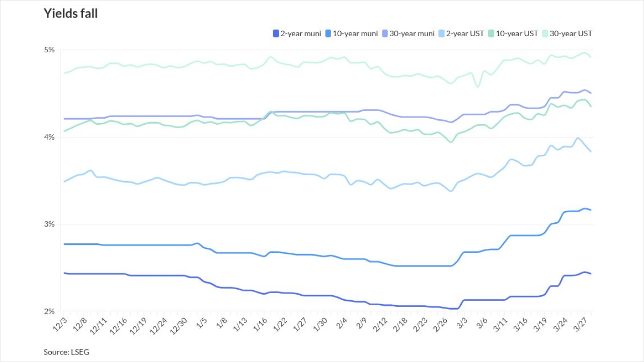Click the 30-year muni legend color swatch
This screenshot has height=362, width=644.
[385, 34]
